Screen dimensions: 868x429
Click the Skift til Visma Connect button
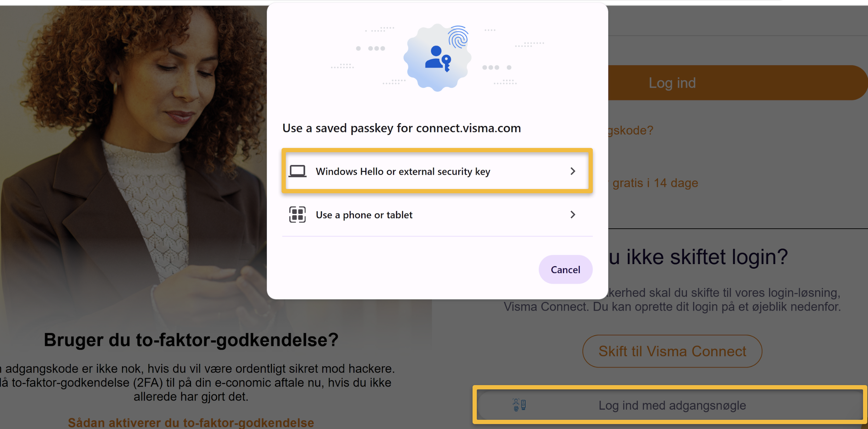[672, 351]
